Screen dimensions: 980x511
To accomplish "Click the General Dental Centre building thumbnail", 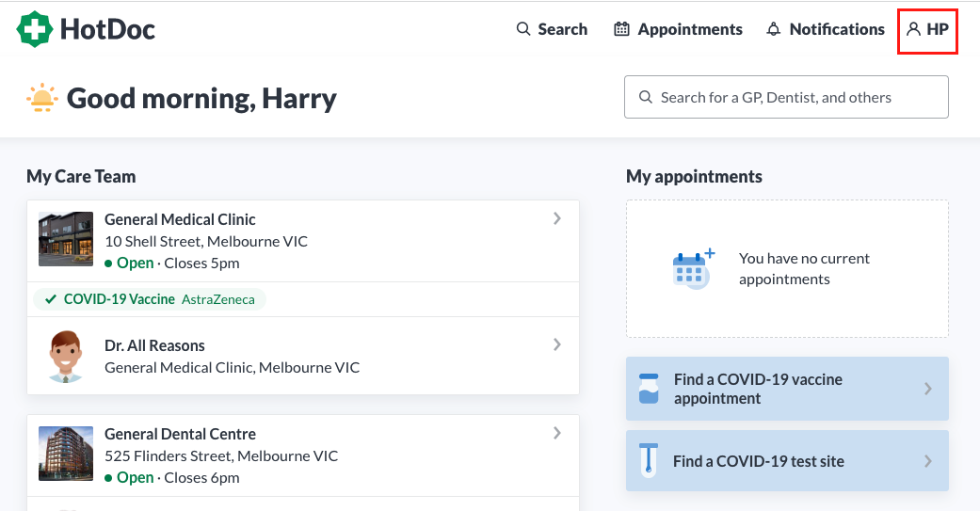I will coord(66,454).
